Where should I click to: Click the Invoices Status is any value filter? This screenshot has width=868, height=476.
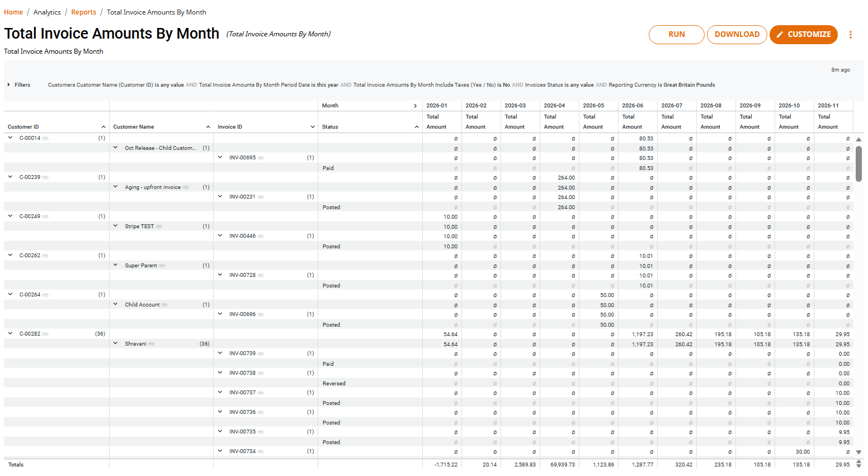click(559, 85)
